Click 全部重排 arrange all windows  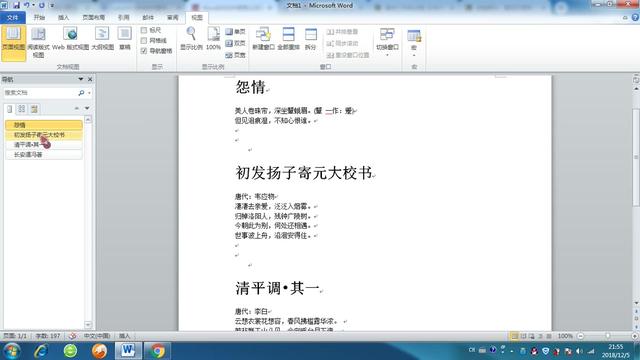pos(289,39)
